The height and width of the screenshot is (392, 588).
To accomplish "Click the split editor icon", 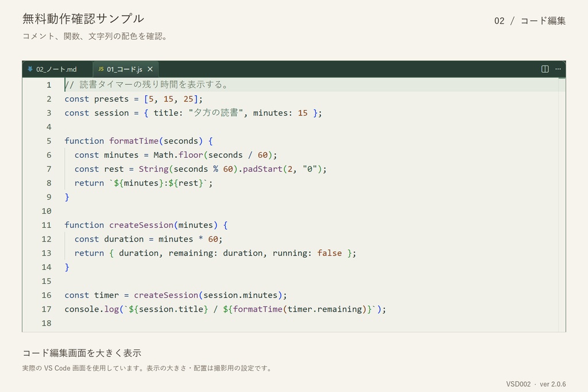I will click(x=545, y=69).
